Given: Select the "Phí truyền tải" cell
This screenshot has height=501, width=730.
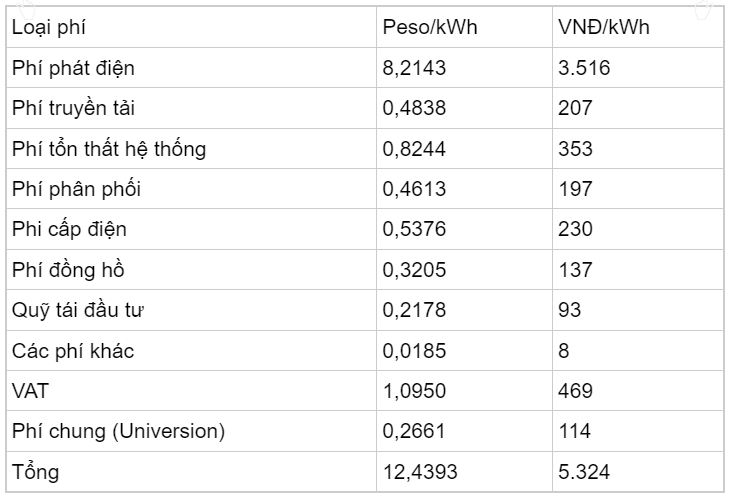Looking at the screenshot, I should [x=76, y=108].
